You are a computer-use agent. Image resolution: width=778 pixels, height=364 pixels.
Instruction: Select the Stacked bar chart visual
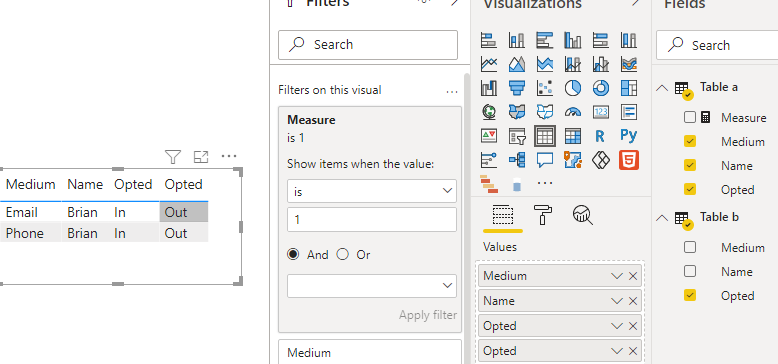pyautogui.click(x=489, y=40)
